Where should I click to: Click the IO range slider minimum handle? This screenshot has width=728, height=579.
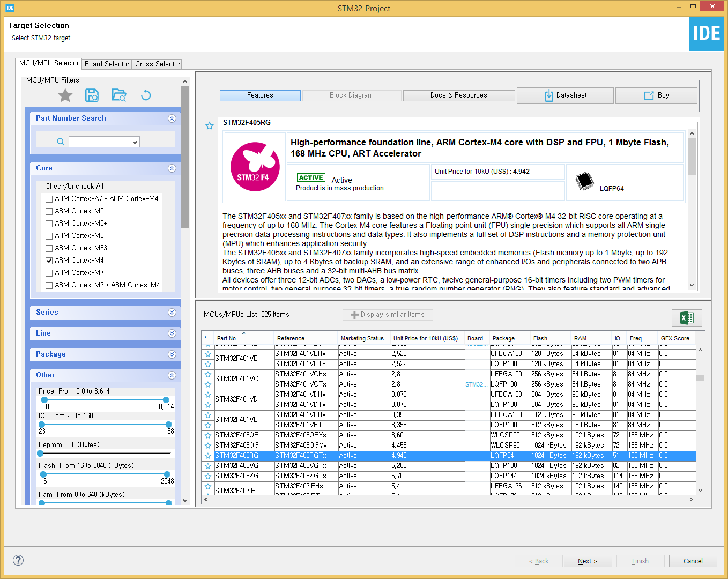[42, 425]
